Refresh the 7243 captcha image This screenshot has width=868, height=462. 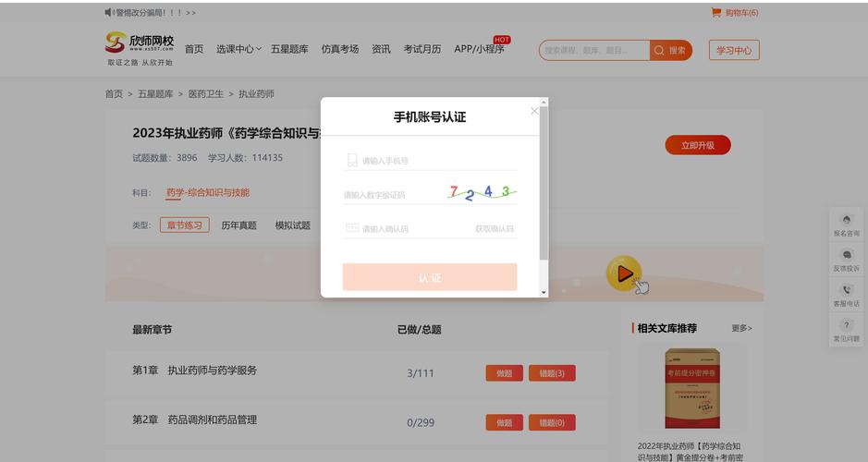pyautogui.click(x=483, y=192)
